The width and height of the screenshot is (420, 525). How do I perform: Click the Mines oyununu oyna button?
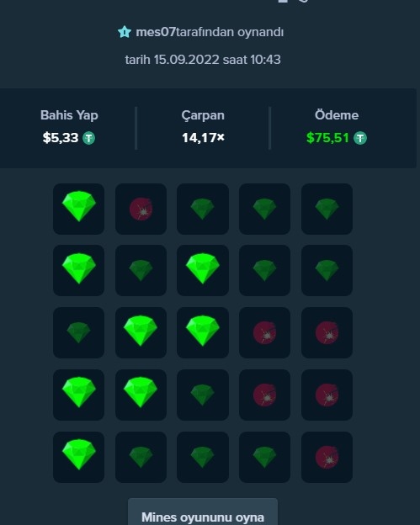pyautogui.click(x=203, y=512)
